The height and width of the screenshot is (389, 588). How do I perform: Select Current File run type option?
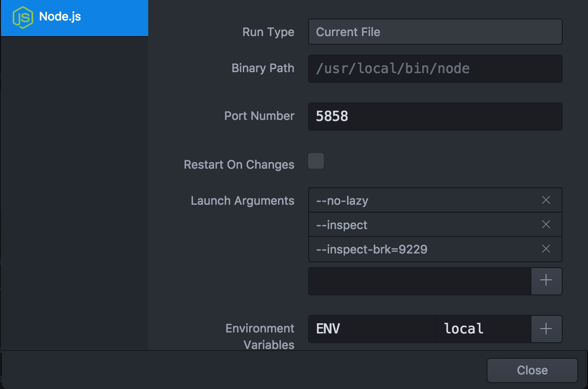click(435, 31)
